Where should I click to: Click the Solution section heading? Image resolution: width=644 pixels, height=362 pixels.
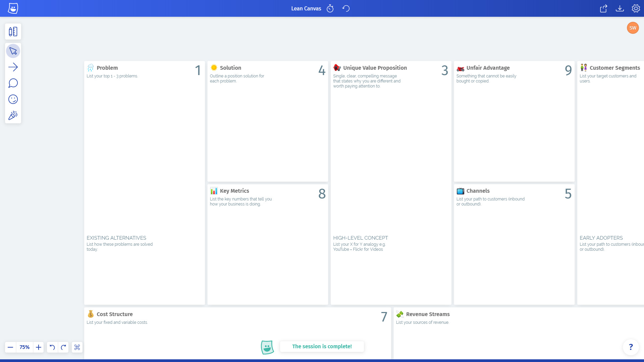pos(230,68)
